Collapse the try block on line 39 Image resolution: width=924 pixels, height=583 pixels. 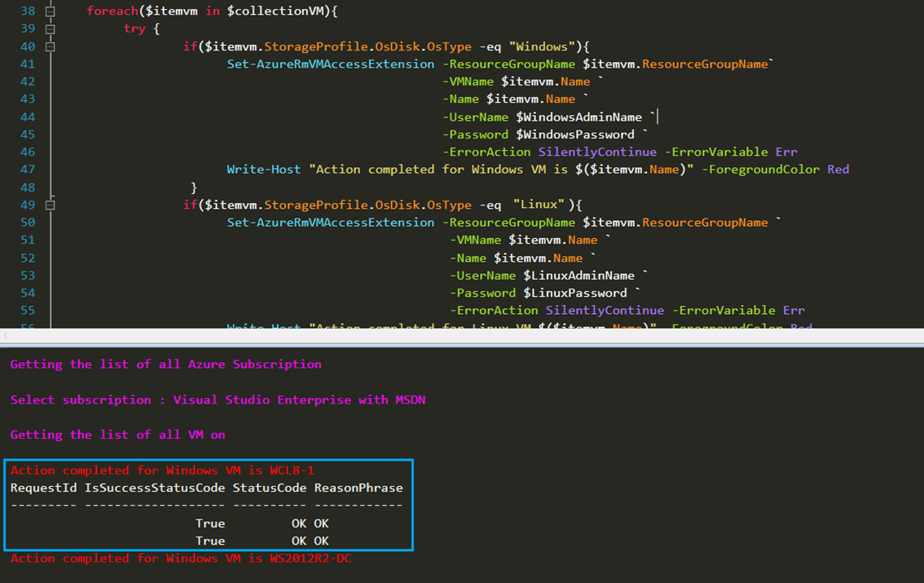tap(50, 29)
